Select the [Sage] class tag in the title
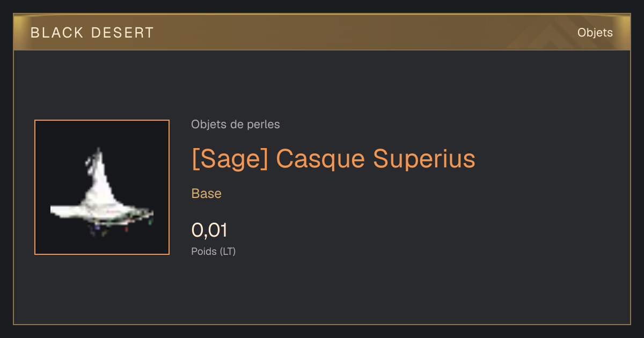This screenshot has height=338, width=644. (230, 159)
